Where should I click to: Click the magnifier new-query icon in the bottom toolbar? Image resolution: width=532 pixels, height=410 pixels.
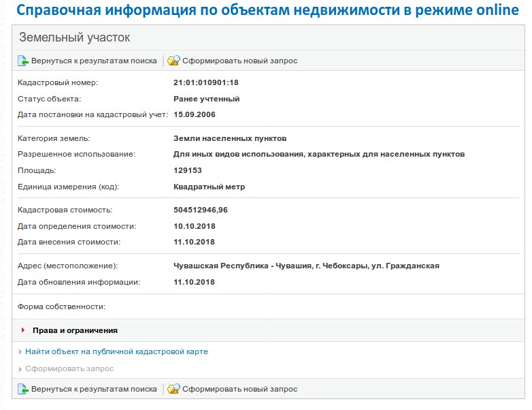point(173,389)
